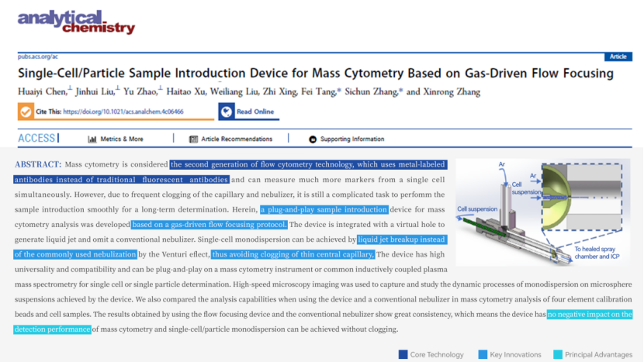Click the article title heading
The height and width of the screenshot is (362, 644).
(x=315, y=74)
